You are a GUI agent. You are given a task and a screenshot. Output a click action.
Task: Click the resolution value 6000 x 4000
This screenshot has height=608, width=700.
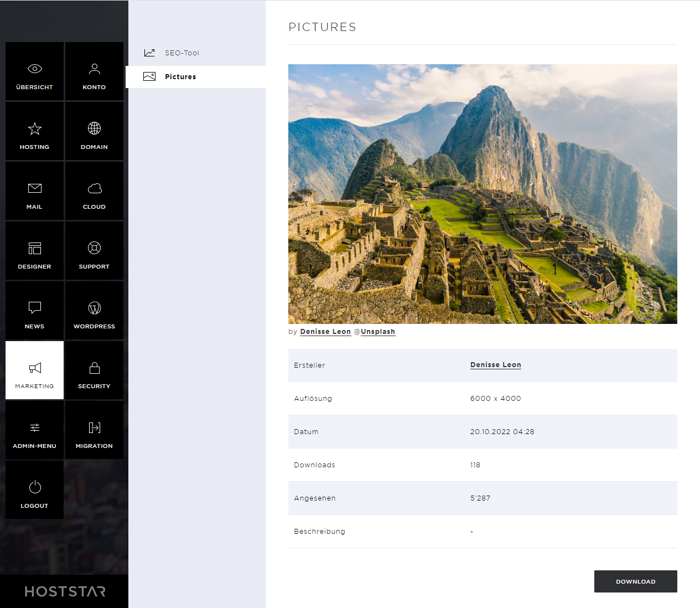click(496, 399)
